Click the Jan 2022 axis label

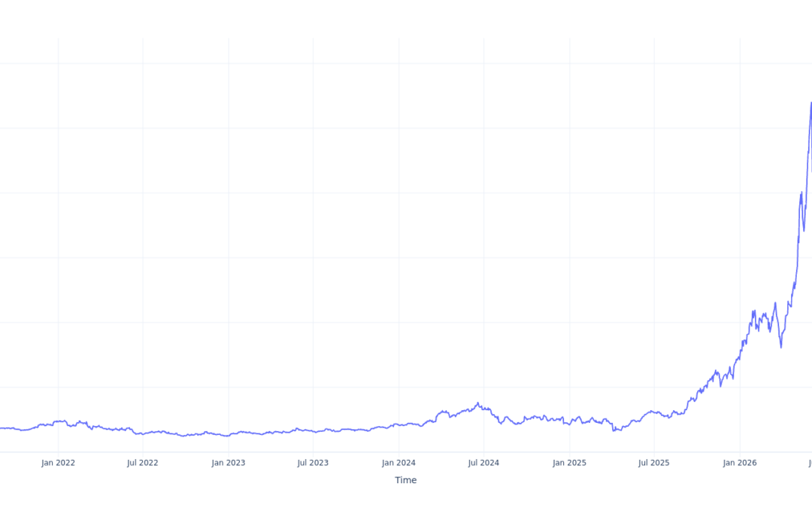click(58, 463)
